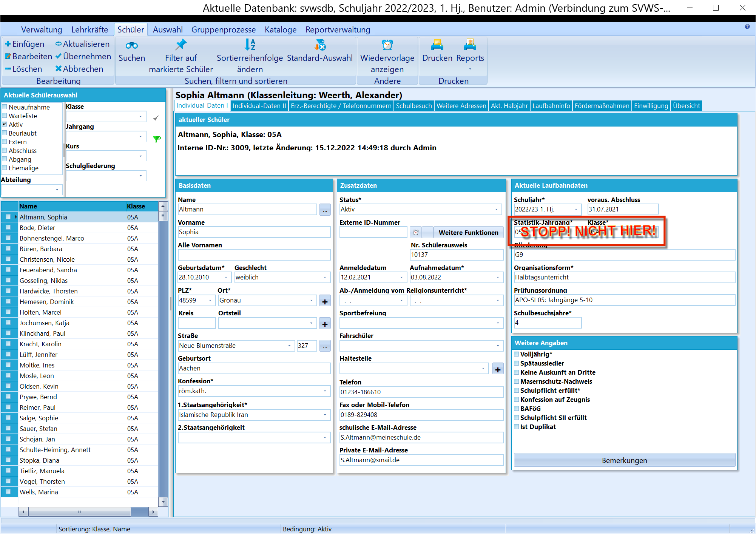Click the Bemerkungen button

click(x=624, y=460)
